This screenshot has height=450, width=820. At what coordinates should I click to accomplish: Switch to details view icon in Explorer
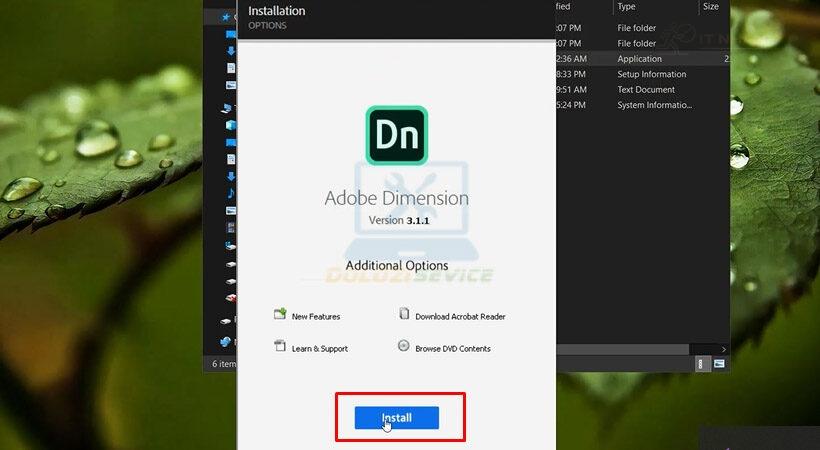[x=703, y=364]
